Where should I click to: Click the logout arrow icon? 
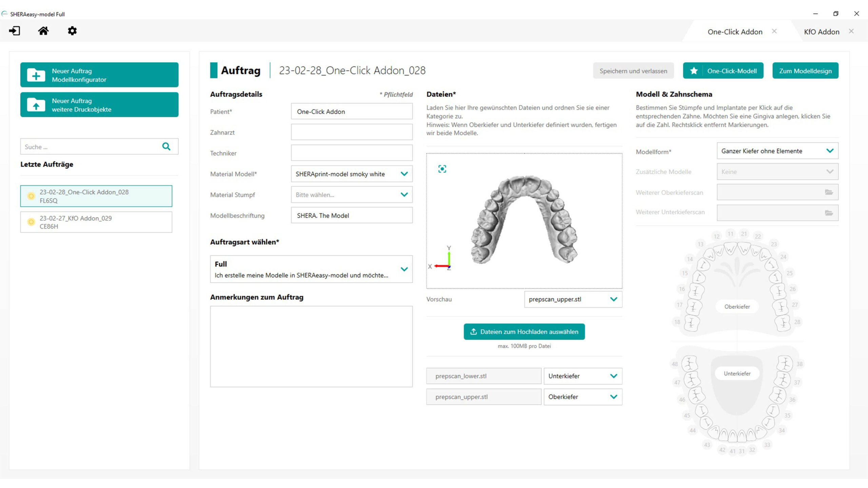pyautogui.click(x=15, y=31)
